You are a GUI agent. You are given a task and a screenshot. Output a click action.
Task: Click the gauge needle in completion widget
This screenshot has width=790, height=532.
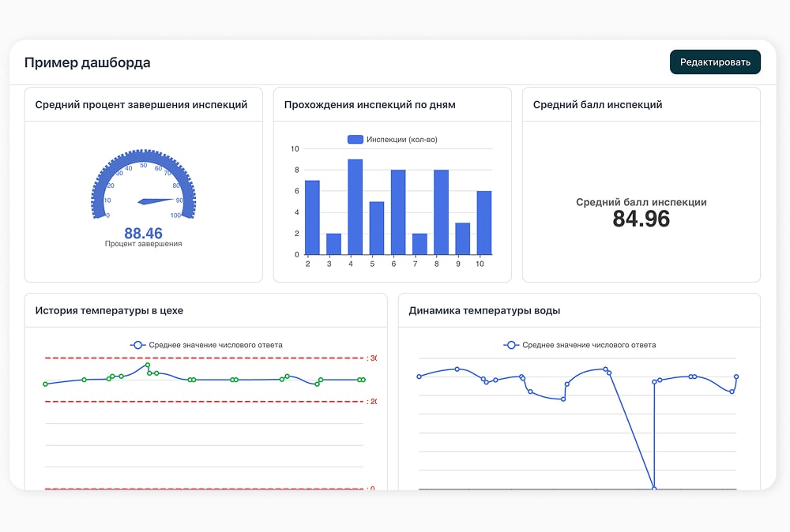(156, 201)
